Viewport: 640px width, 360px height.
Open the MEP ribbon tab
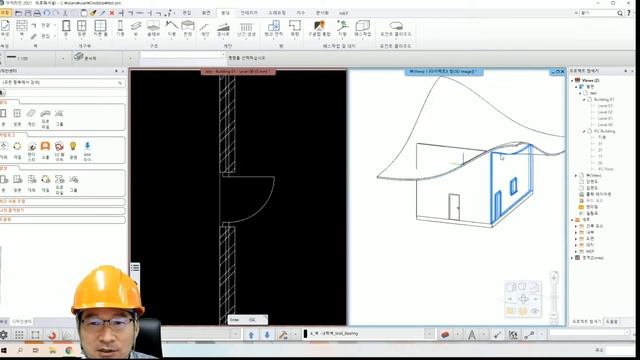coord(344,13)
